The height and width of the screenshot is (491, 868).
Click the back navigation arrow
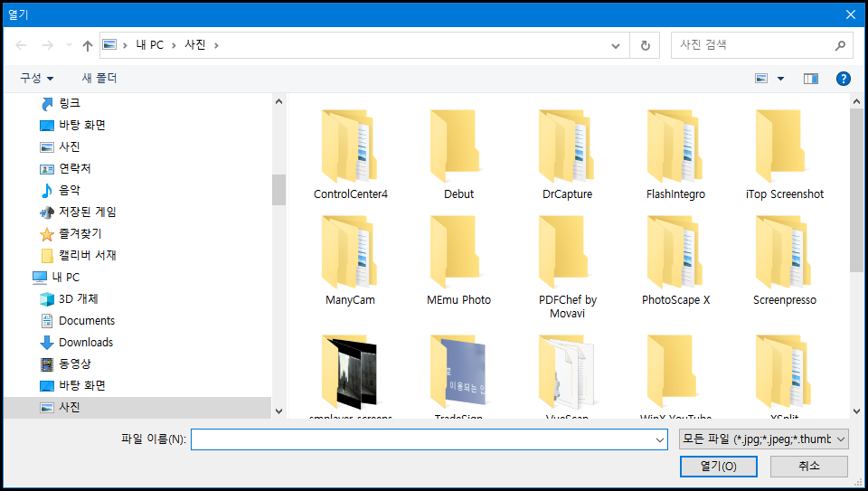pos(21,45)
